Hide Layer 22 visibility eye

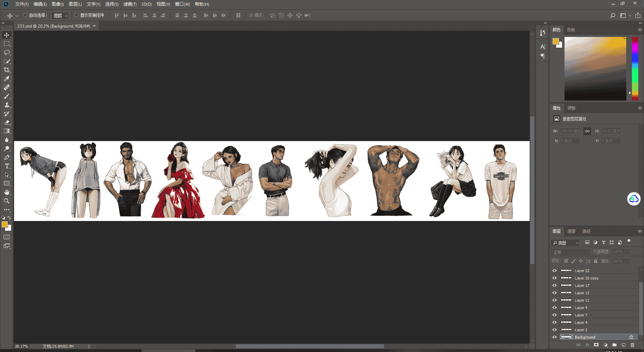click(554, 271)
